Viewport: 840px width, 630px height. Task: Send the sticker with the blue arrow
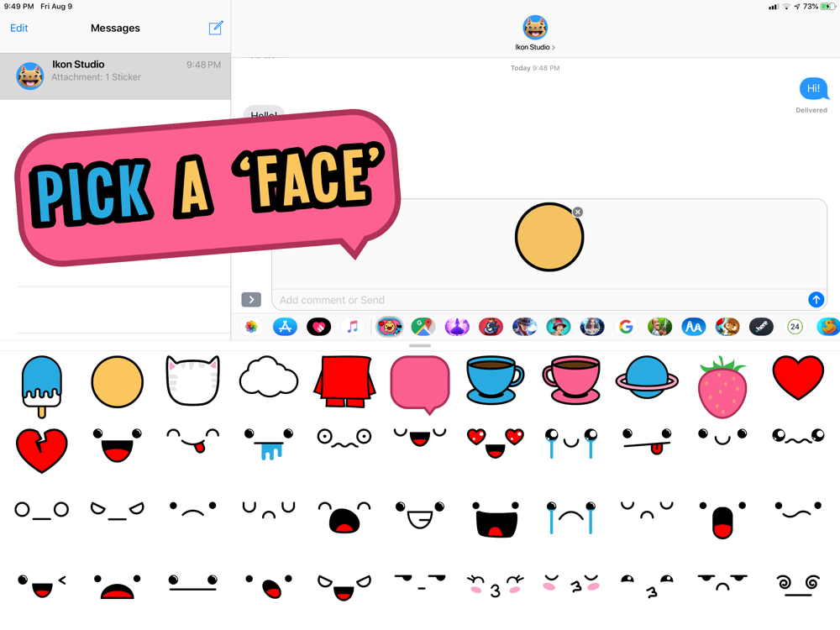pyautogui.click(x=816, y=300)
